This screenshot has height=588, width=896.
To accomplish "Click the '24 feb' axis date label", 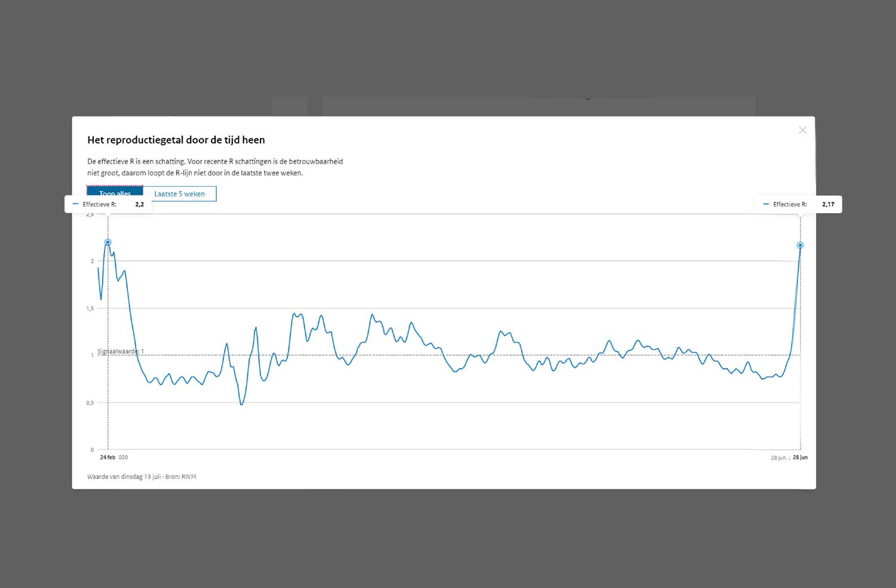I will 108,457.
